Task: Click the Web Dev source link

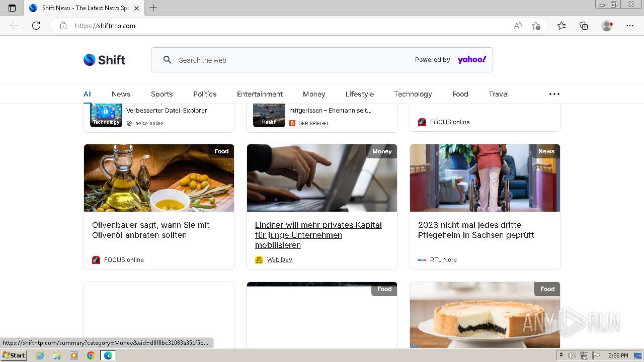Action: (x=280, y=260)
